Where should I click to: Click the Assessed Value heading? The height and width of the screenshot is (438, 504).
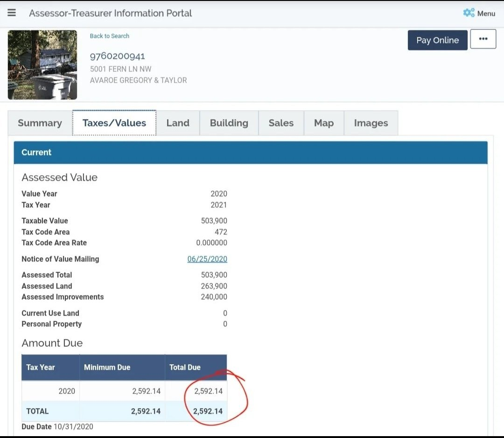(59, 177)
